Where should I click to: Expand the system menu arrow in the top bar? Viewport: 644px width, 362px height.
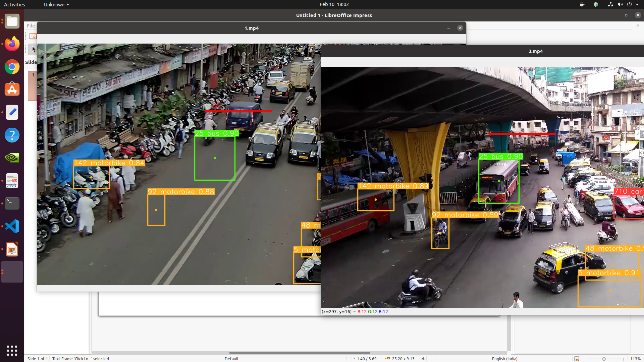coord(637,4)
